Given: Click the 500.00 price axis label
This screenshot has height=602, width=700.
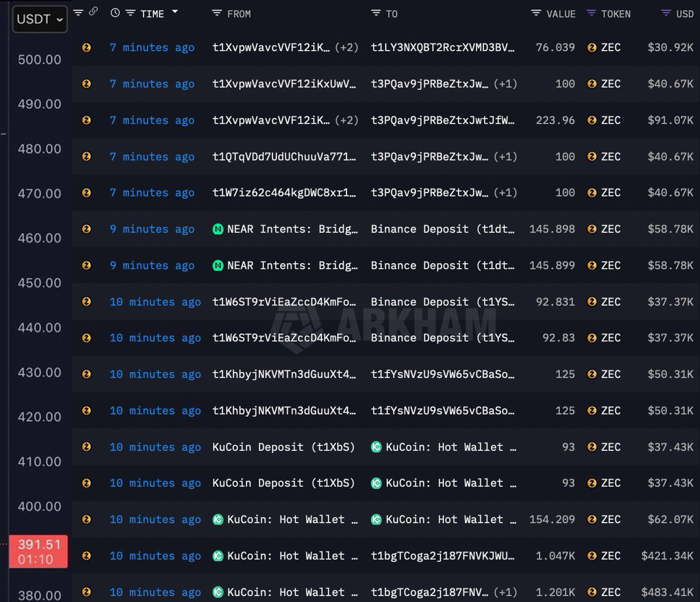Looking at the screenshot, I should click(x=40, y=60).
